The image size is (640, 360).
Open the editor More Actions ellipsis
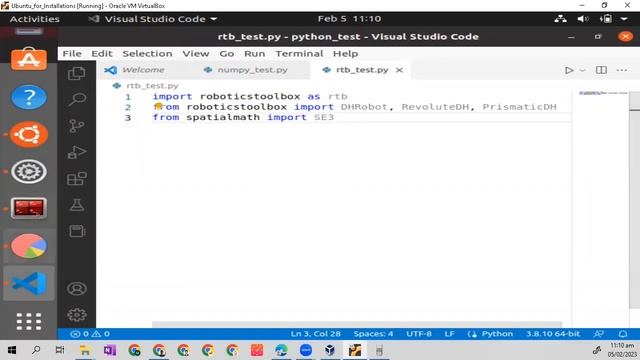pos(622,70)
